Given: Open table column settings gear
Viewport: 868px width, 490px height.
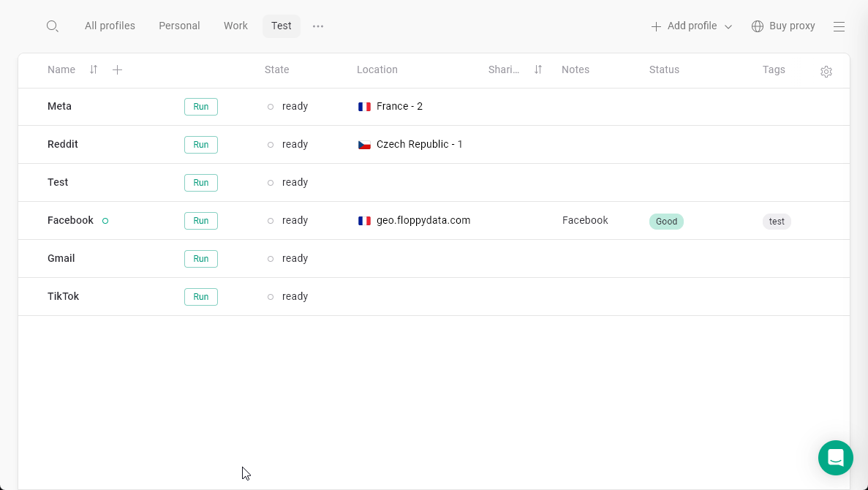Looking at the screenshot, I should coord(826,72).
